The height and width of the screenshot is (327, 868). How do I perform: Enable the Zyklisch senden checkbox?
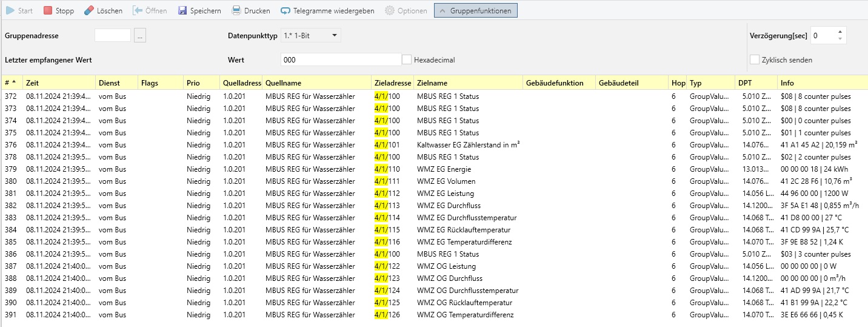[755, 59]
